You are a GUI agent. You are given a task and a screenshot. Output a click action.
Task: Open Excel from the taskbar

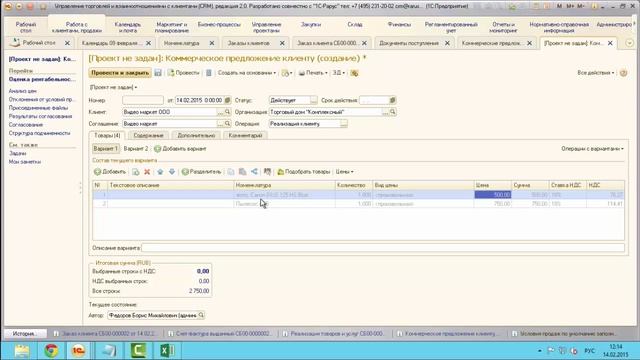(167, 351)
